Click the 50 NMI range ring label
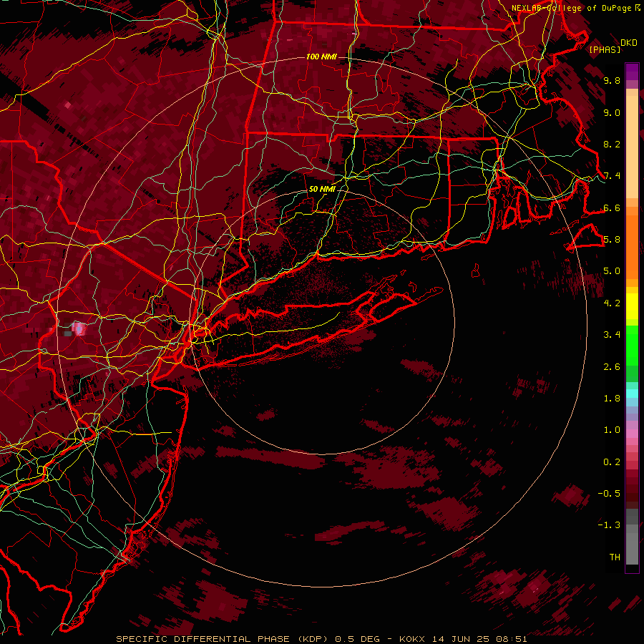The image size is (644, 644). coord(322,189)
